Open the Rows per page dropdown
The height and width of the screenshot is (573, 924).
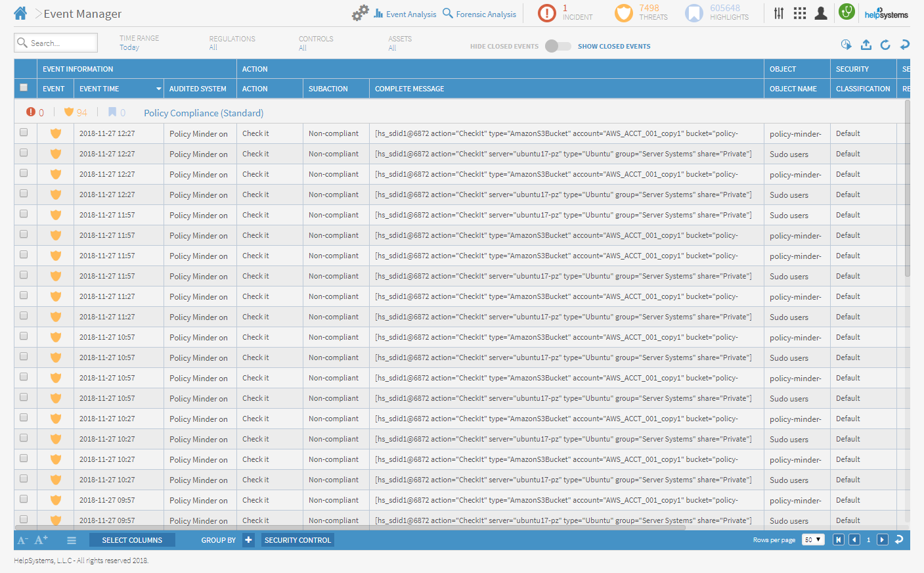[812, 540]
